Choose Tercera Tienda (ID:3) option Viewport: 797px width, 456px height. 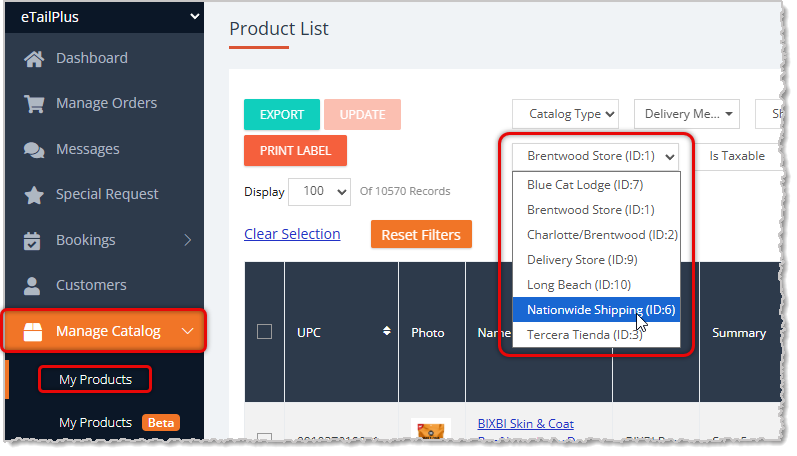tap(596, 335)
